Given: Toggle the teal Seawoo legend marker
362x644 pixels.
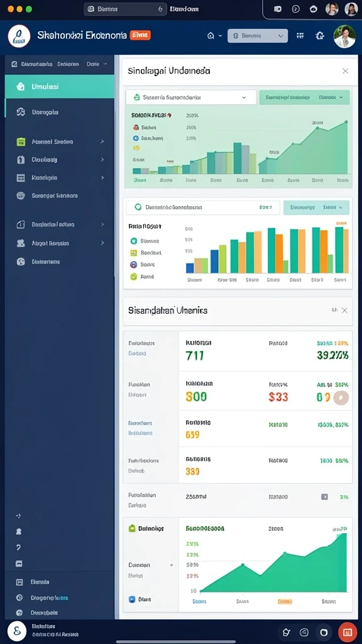Looking at the screenshot, I should (x=133, y=241).
